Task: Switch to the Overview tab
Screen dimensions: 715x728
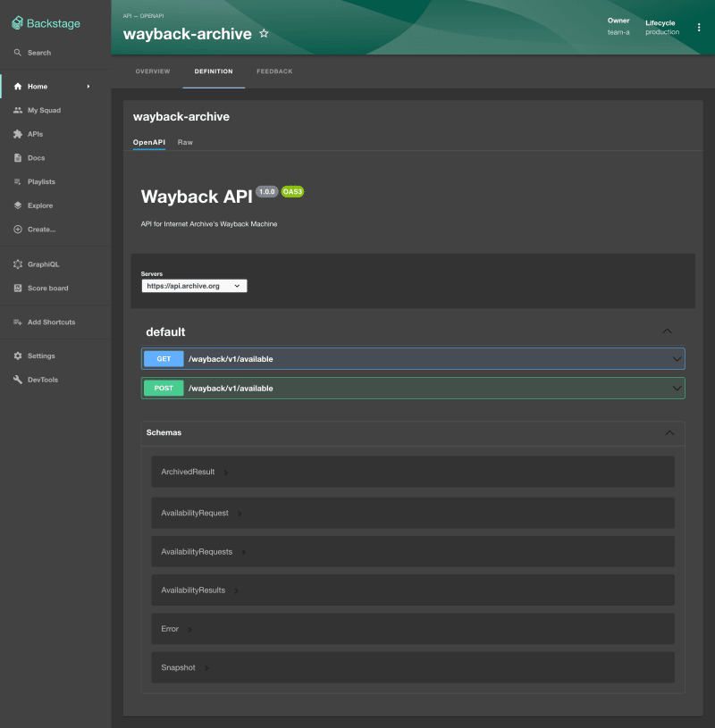Action: (153, 71)
